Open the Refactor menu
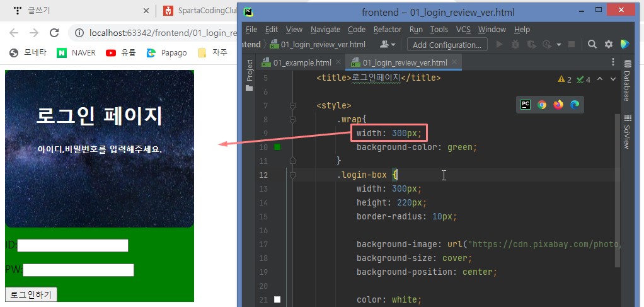 click(388, 30)
